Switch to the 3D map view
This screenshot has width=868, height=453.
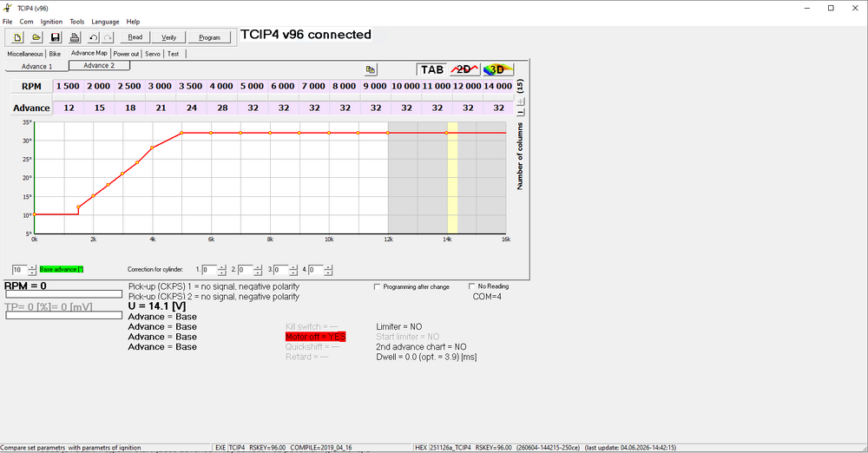pyautogui.click(x=497, y=69)
